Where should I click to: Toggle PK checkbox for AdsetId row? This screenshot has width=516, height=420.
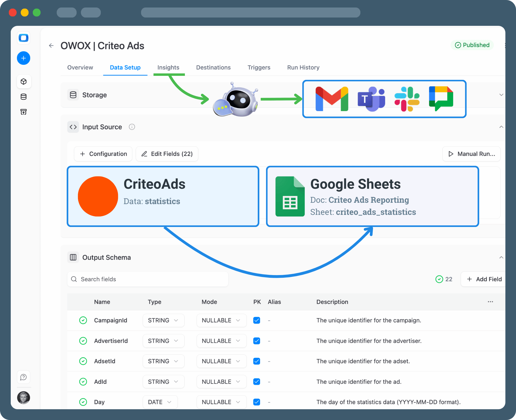tap(257, 361)
